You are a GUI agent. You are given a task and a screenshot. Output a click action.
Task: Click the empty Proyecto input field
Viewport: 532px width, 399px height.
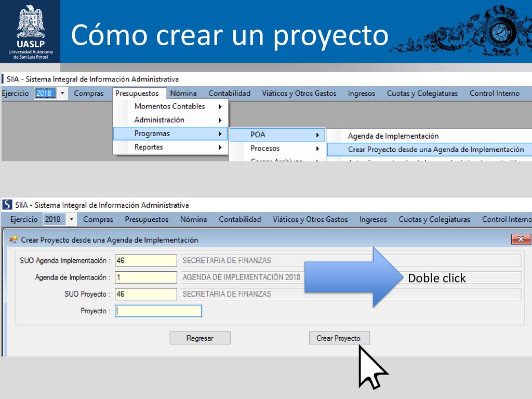pyautogui.click(x=158, y=311)
